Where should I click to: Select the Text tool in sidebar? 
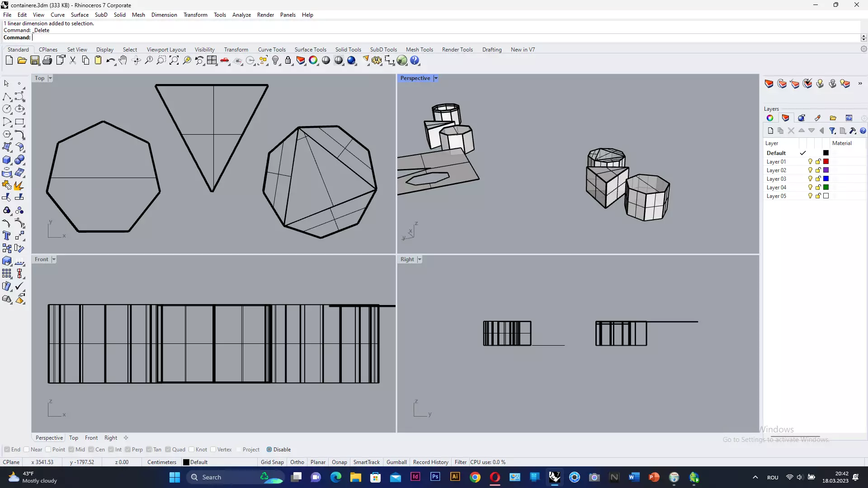pos(7,236)
